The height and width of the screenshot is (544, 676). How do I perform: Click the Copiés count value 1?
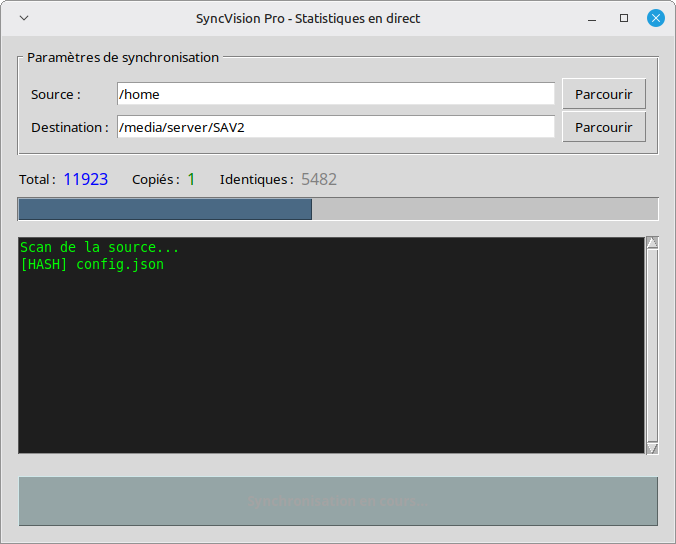191,180
